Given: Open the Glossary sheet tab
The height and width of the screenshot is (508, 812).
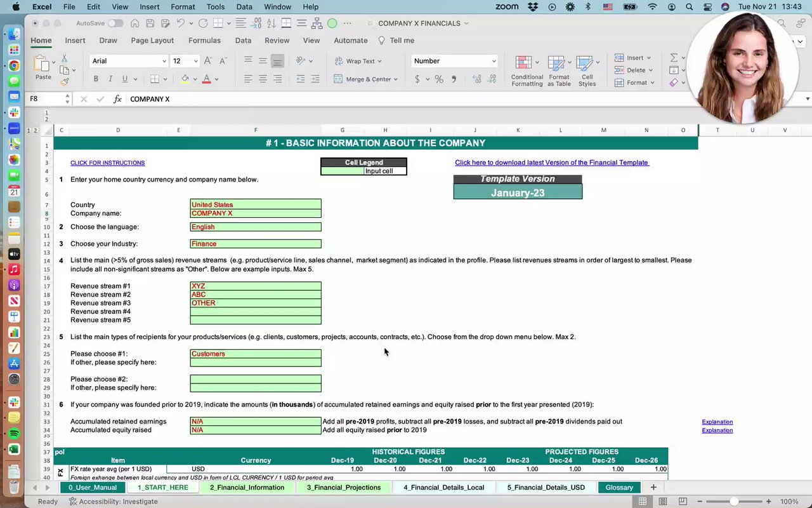Looking at the screenshot, I should pos(619,487).
